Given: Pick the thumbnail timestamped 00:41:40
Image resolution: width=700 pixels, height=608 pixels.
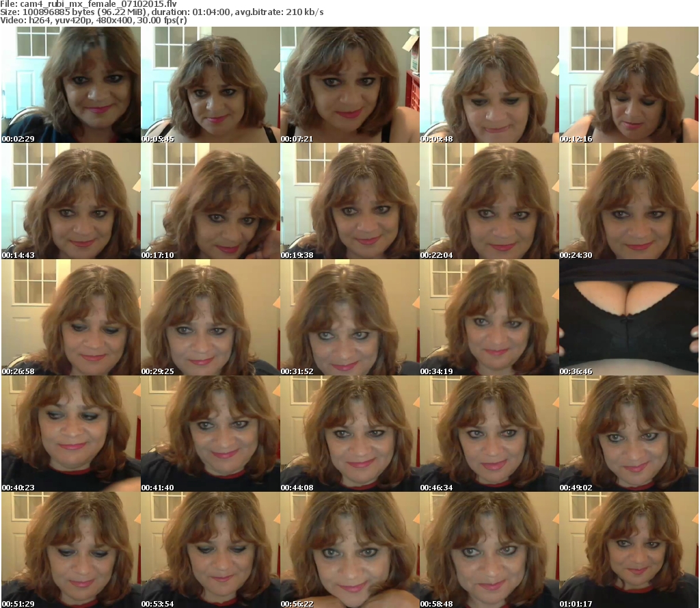Looking at the screenshot, I should tap(211, 434).
